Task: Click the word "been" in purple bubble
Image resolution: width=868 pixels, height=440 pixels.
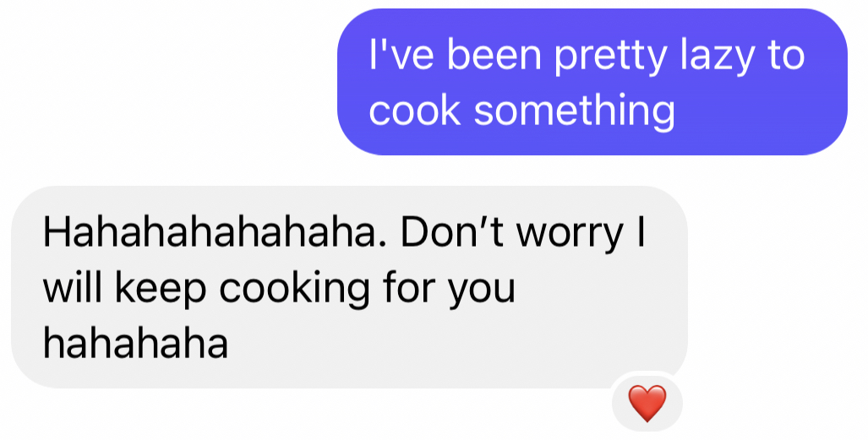Action: (x=494, y=55)
